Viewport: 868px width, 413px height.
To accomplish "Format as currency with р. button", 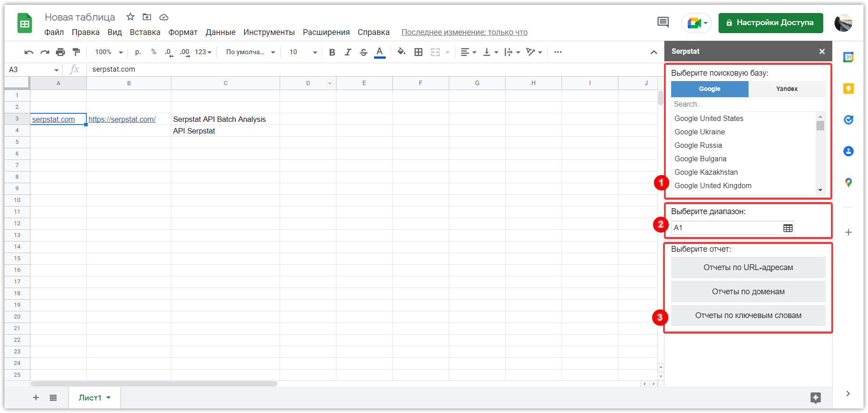I will click(x=138, y=52).
